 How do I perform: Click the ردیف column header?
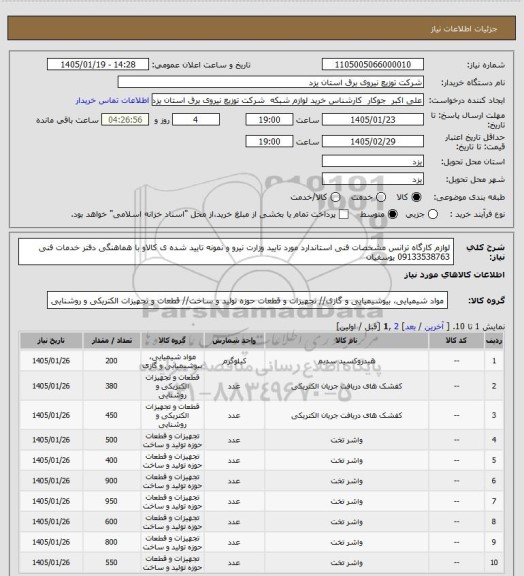(494, 341)
